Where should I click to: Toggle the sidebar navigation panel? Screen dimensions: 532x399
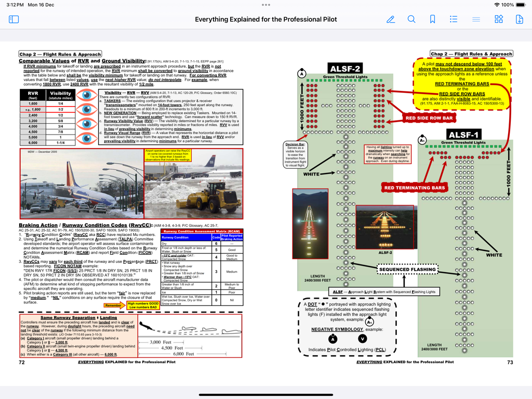click(14, 19)
